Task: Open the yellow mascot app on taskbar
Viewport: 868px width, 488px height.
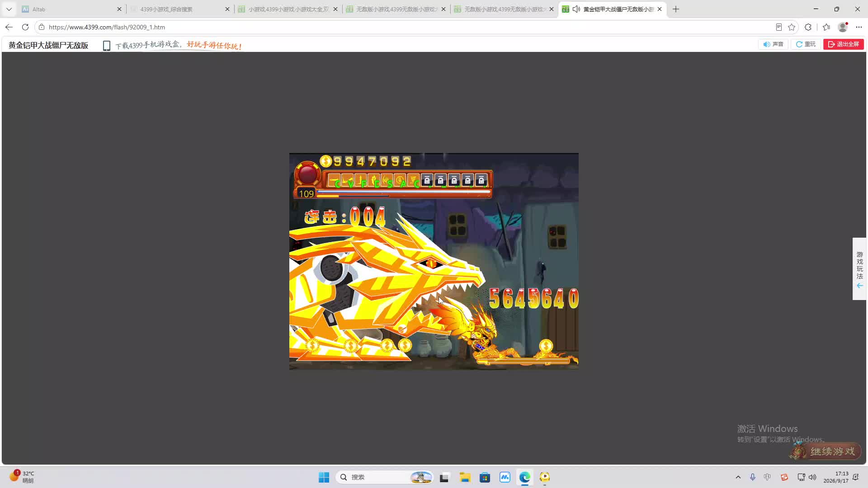Action: 544,477
